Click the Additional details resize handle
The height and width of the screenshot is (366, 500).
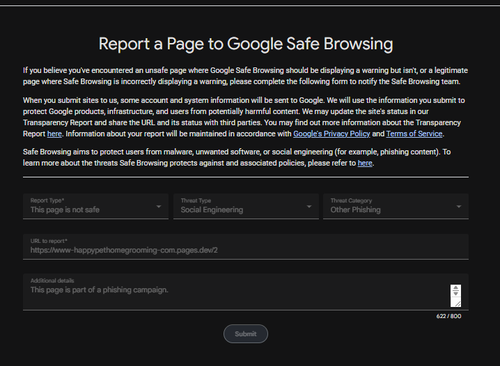pyautogui.click(x=458, y=304)
